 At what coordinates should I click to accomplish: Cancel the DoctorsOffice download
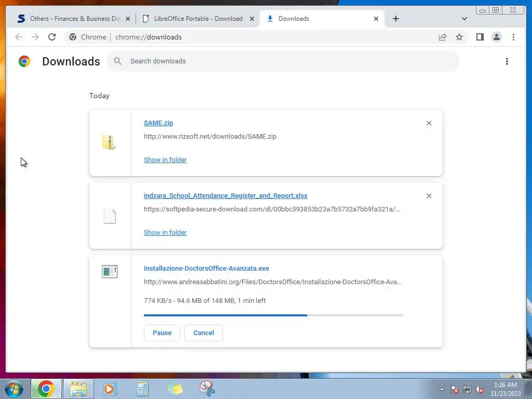[x=204, y=333]
